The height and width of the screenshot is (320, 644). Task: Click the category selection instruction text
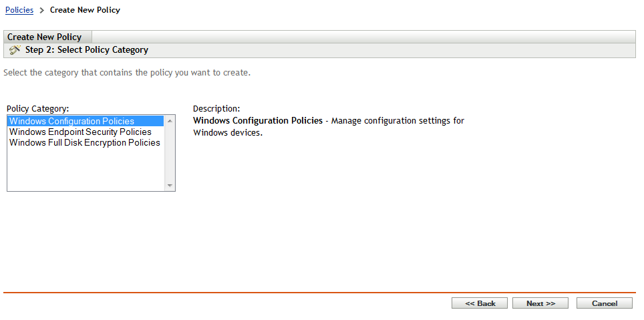(x=127, y=72)
